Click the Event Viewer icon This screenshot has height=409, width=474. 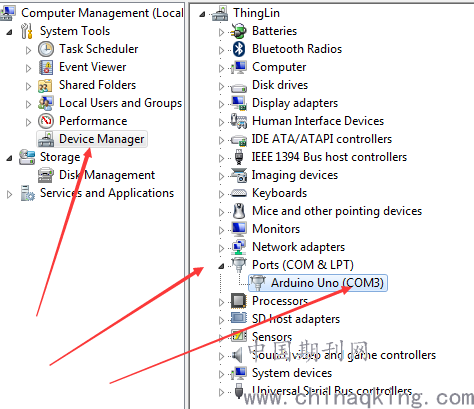click(x=46, y=67)
